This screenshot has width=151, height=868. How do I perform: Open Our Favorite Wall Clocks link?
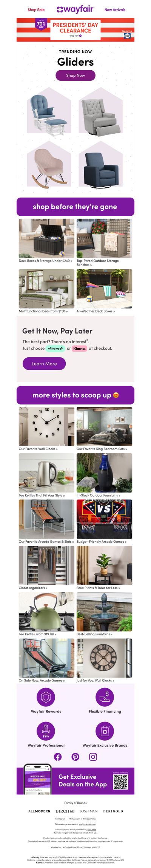point(38,449)
